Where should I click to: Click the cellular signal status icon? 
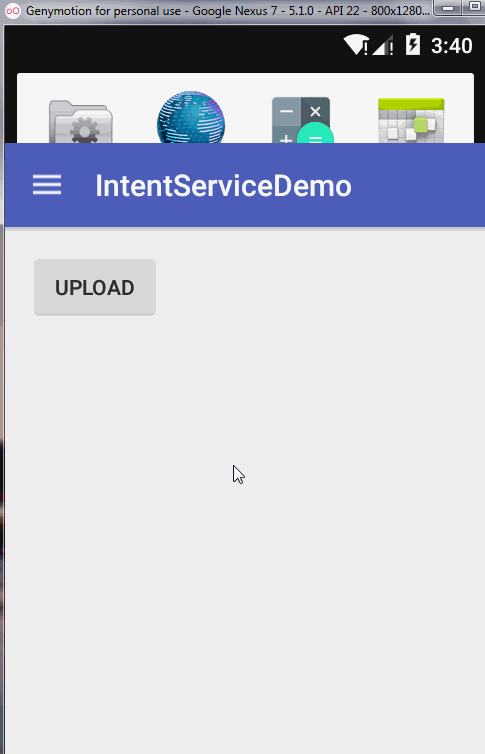pos(383,45)
